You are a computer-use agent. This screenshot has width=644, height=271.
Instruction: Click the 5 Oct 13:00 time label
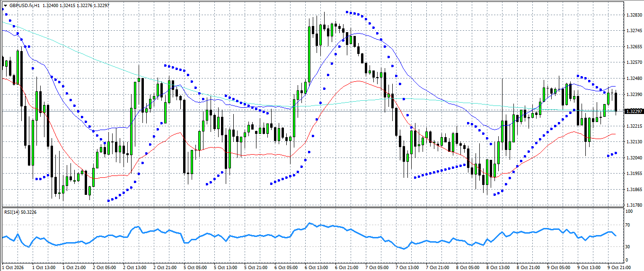click(x=225, y=267)
